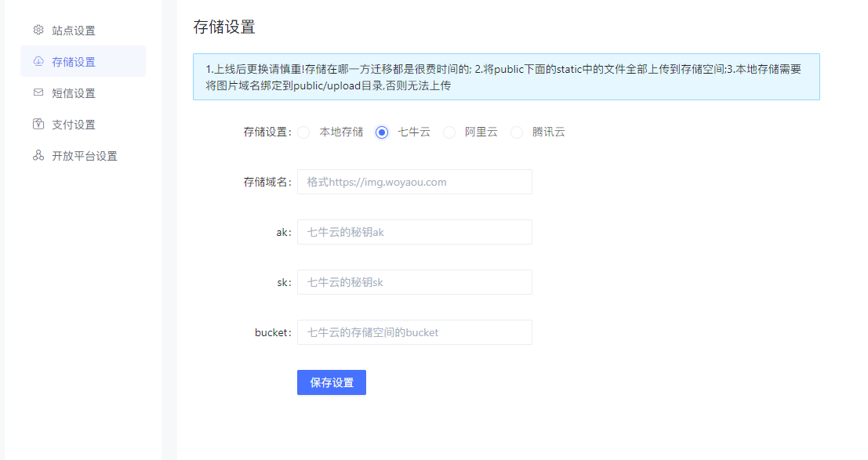Click the blue notice about 上线后更换请慎重

[507, 77]
